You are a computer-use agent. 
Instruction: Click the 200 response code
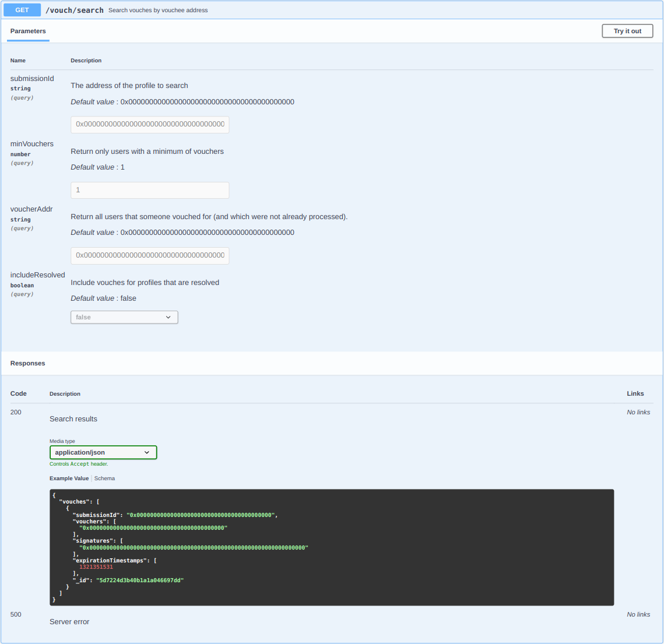click(x=16, y=412)
